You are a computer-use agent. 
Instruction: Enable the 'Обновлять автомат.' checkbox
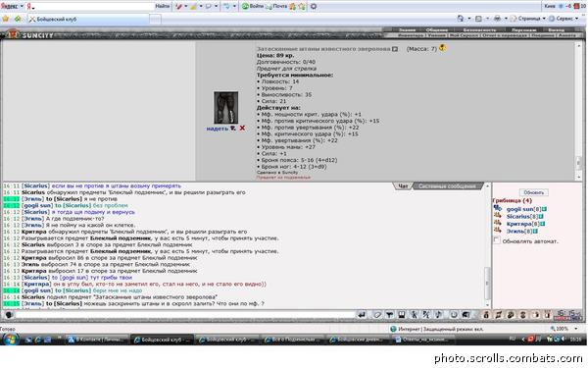pyautogui.click(x=497, y=240)
